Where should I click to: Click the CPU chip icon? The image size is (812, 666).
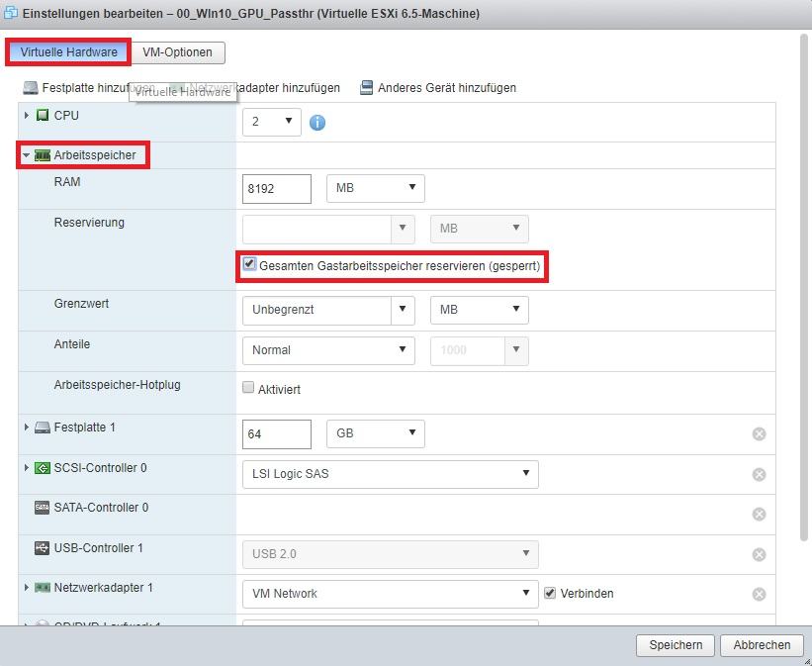coord(43,115)
